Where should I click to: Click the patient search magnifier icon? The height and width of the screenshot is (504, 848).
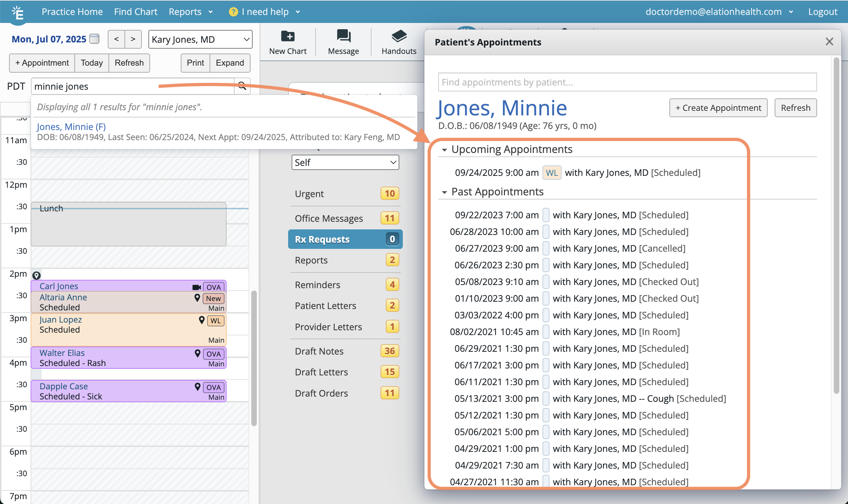[x=242, y=86]
